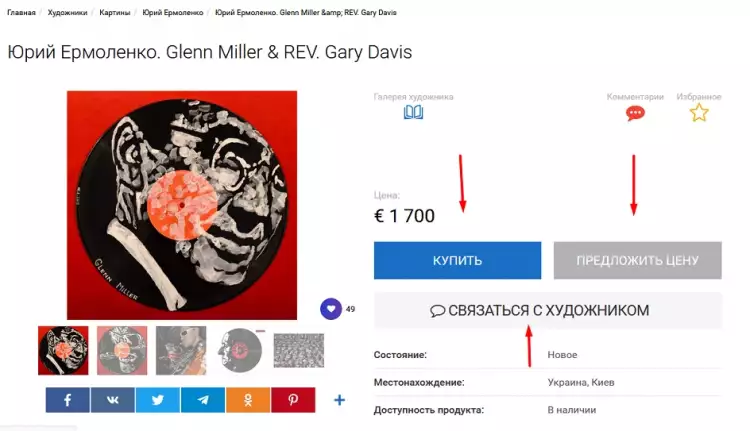Share on VK
Image resolution: width=750 pixels, height=431 pixels.
tap(112, 400)
